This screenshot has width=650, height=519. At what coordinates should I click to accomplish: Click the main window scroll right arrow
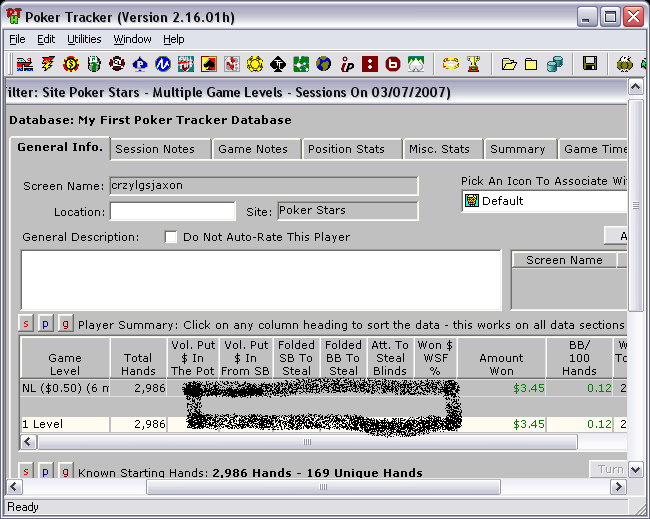tap(618, 486)
